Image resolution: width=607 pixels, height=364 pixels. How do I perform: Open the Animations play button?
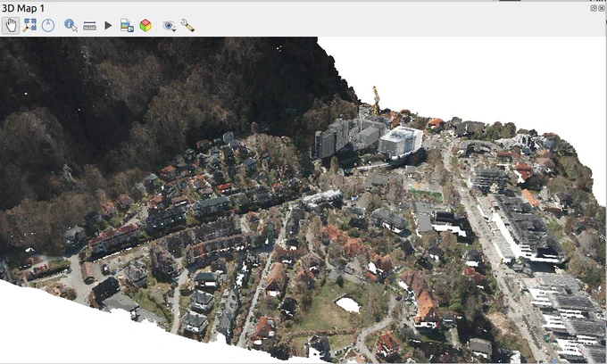(x=108, y=26)
